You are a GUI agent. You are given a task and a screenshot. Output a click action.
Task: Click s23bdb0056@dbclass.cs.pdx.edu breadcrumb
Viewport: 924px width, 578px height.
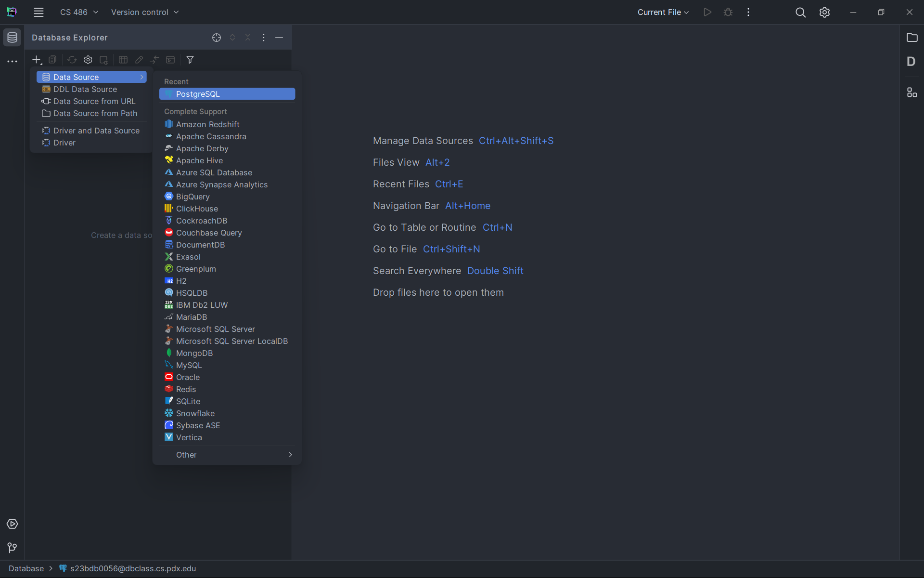click(x=133, y=568)
